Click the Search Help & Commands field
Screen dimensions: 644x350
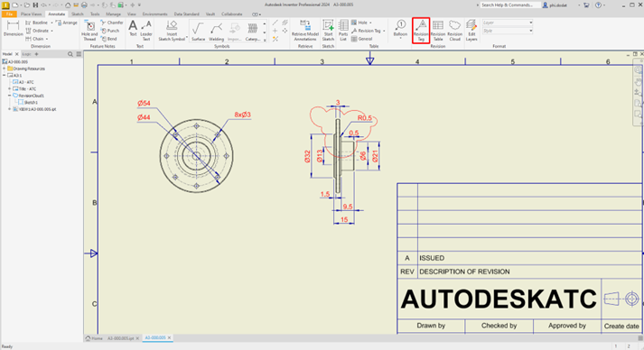click(x=509, y=5)
